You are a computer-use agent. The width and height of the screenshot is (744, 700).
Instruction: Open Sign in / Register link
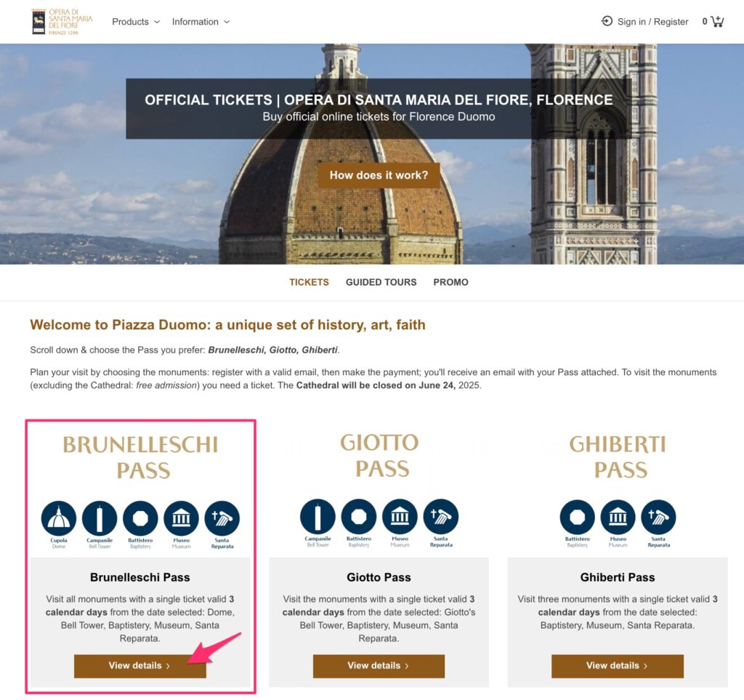(x=652, y=22)
